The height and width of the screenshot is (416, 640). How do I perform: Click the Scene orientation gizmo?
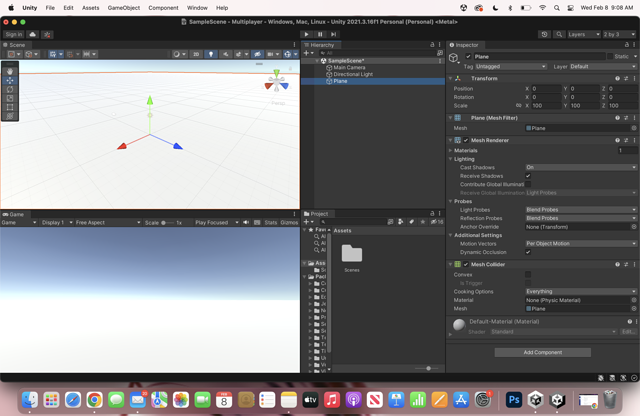pyautogui.click(x=277, y=80)
